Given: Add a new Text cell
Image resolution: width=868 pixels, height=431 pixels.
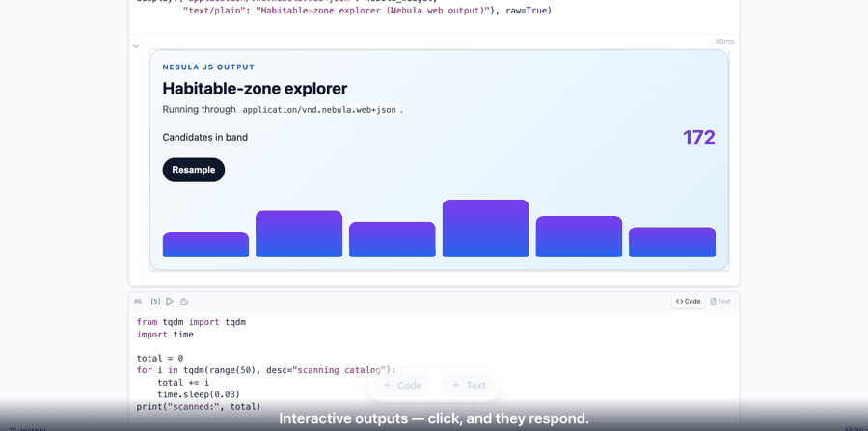Looking at the screenshot, I should (469, 385).
